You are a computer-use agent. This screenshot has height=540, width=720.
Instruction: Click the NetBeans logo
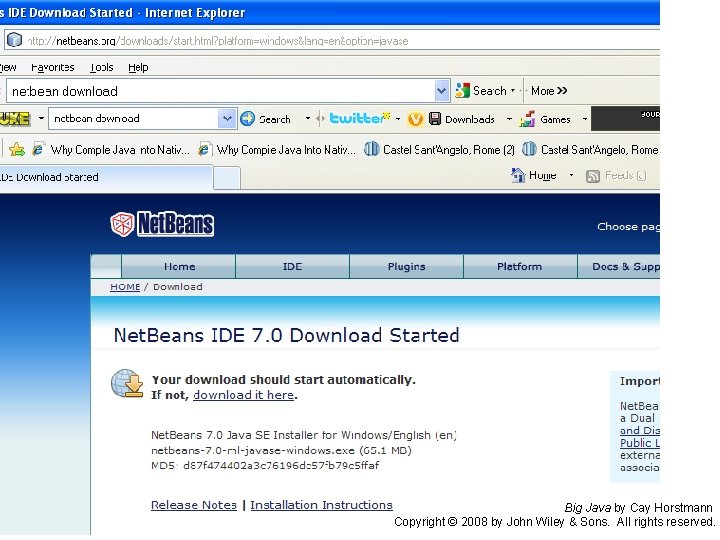point(162,224)
